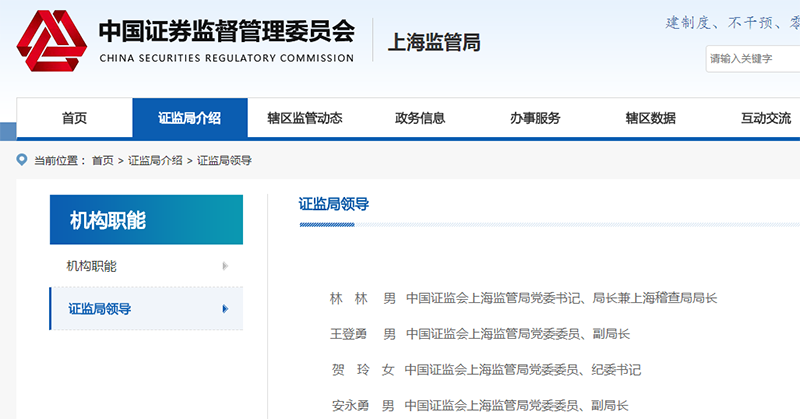The image size is (800, 419).
Task: Focus the keyword search input box
Action: 752,58
